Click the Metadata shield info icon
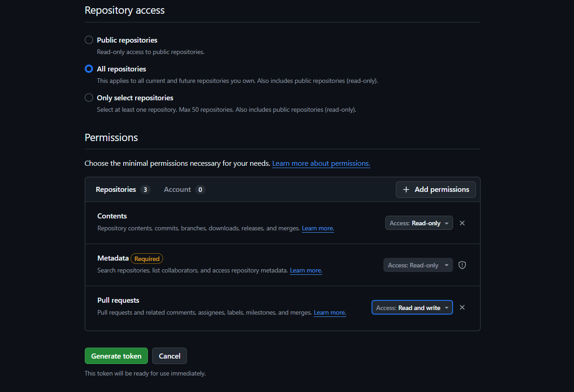The image size is (574, 392). [x=462, y=265]
